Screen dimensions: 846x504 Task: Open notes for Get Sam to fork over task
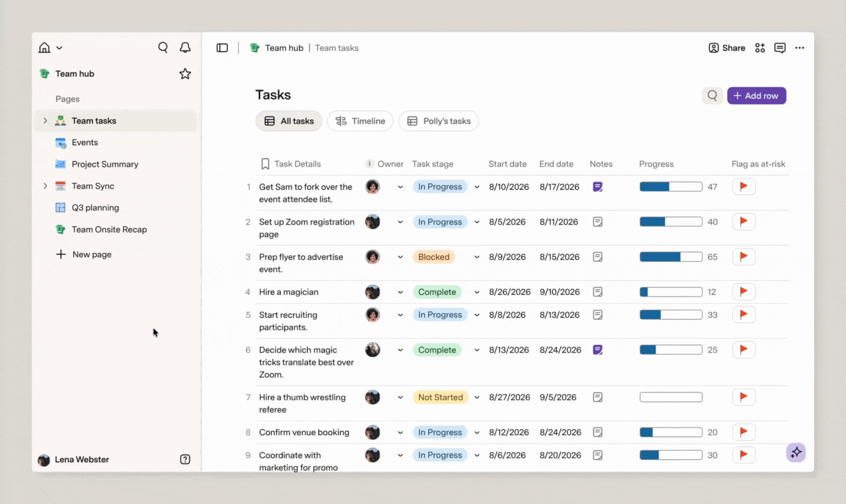(x=598, y=187)
